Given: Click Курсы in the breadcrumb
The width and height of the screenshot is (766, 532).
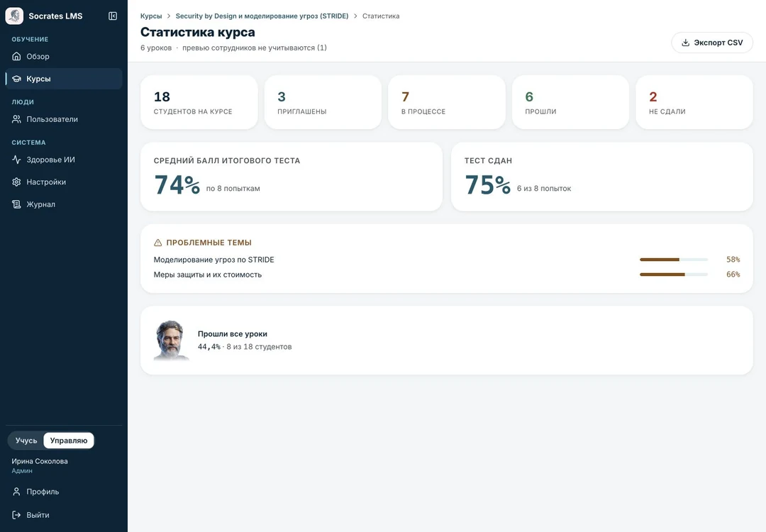Looking at the screenshot, I should [151, 16].
